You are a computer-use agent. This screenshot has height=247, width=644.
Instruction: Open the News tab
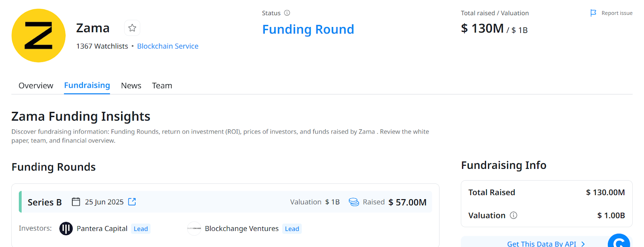click(131, 86)
